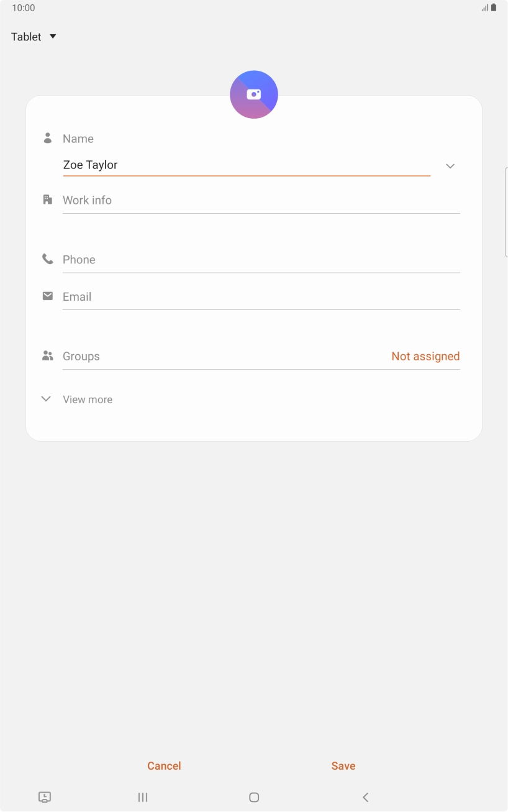Click the building icon beside Work info
Screen dimensions: 508x812
point(47,199)
